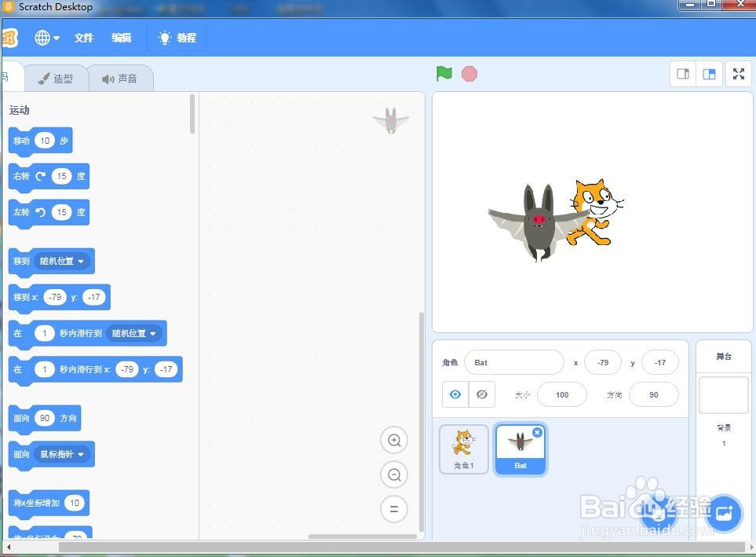Enter full screen stage mode

pos(738,74)
